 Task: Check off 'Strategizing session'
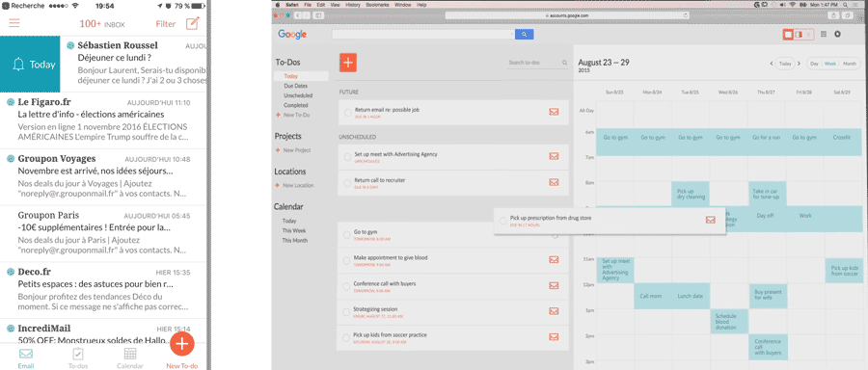(347, 311)
